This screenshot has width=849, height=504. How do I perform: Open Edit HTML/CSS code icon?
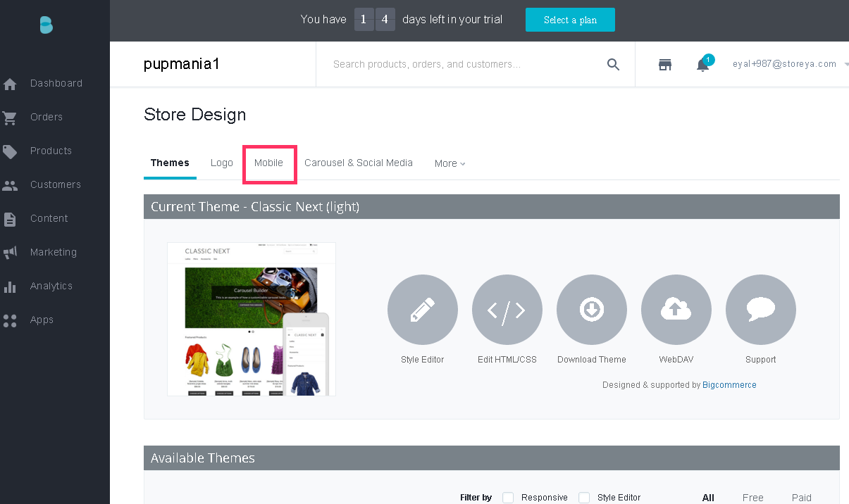(x=507, y=310)
